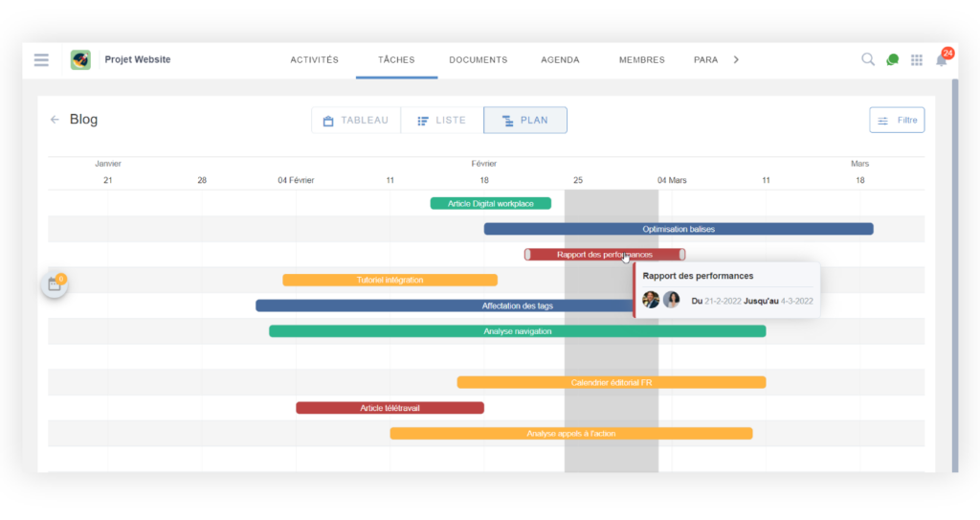Go to the Membres tab

coord(642,60)
